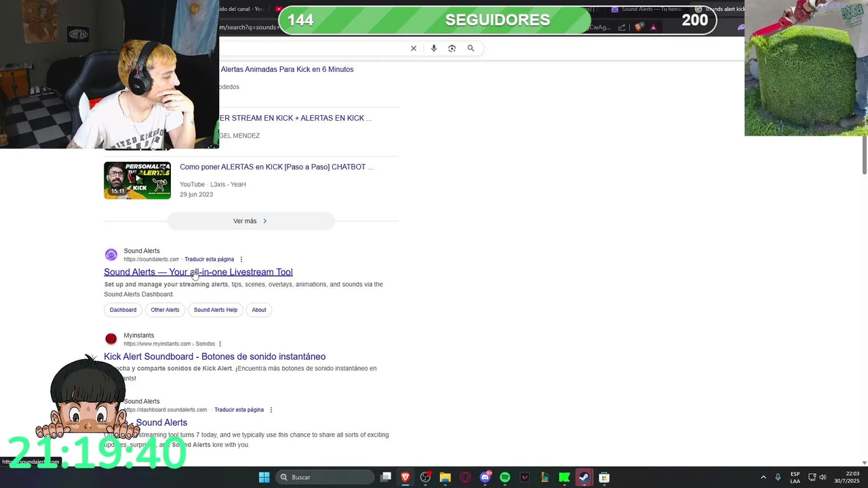Open Microsoft Store from the taskbar
868x488 pixels.
click(604, 477)
